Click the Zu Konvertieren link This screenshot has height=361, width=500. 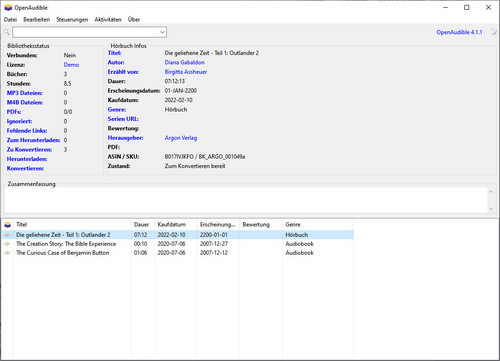[x=29, y=150]
